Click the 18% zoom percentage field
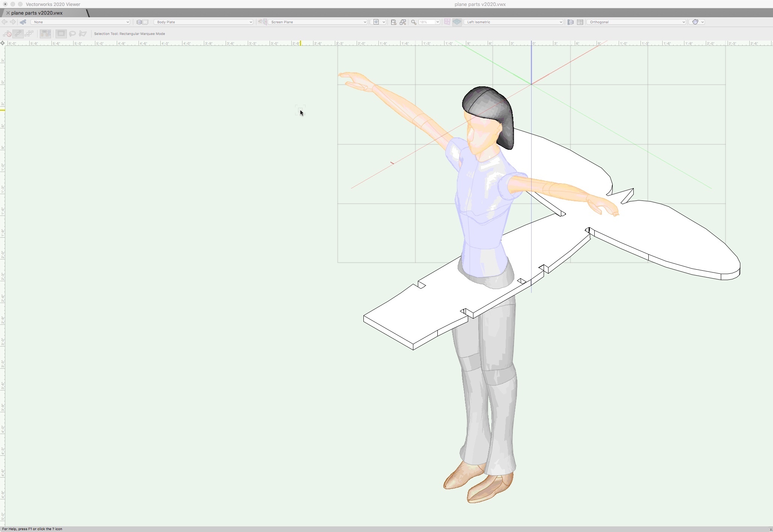 pos(427,22)
